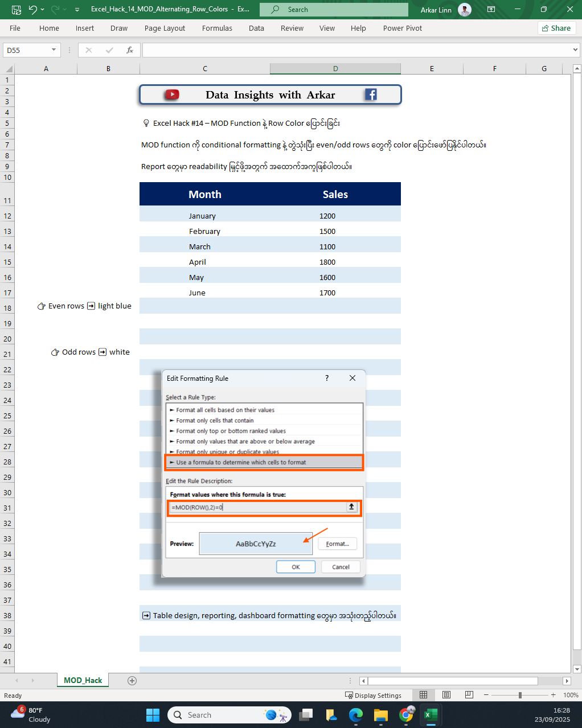
Task: Open File Explorer from the taskbar
Action: 380,715
